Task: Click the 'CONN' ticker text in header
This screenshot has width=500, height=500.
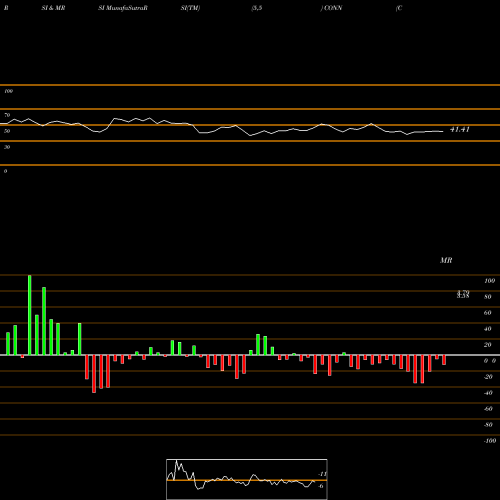Action: [333, 8]
